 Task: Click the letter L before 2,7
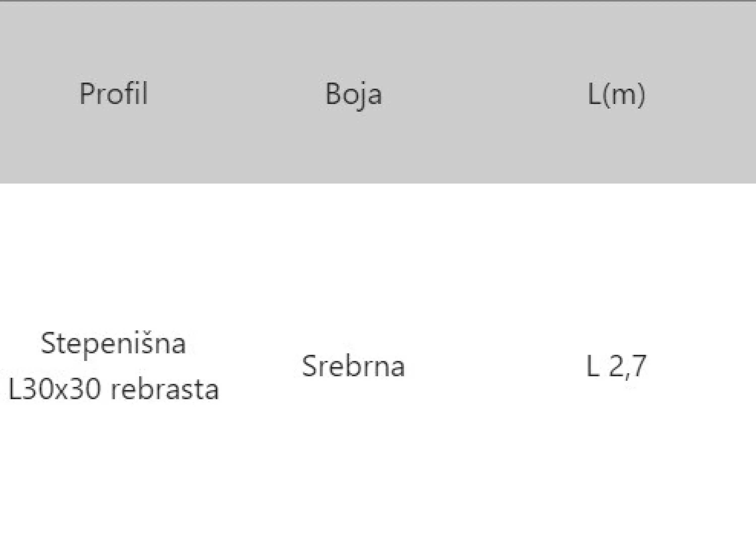[x=593, y=366]
